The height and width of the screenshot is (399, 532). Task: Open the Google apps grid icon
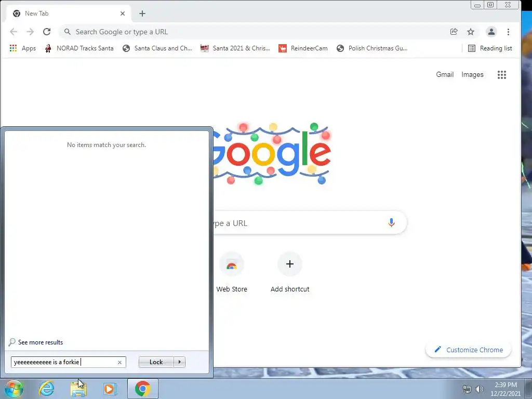pos(501,75)
